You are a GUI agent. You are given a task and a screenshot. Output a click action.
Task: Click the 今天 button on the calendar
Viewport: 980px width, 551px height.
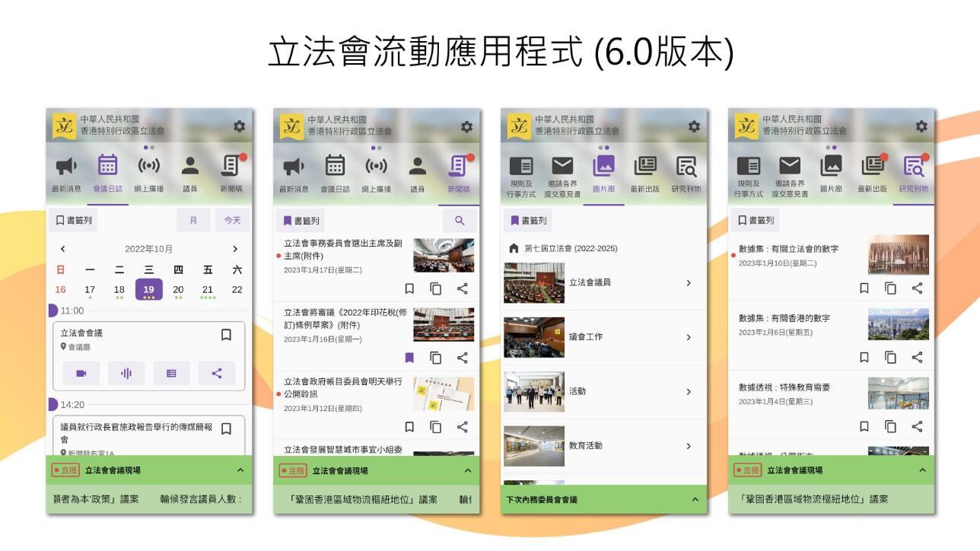pyautogui.click(x=232, y=220)
